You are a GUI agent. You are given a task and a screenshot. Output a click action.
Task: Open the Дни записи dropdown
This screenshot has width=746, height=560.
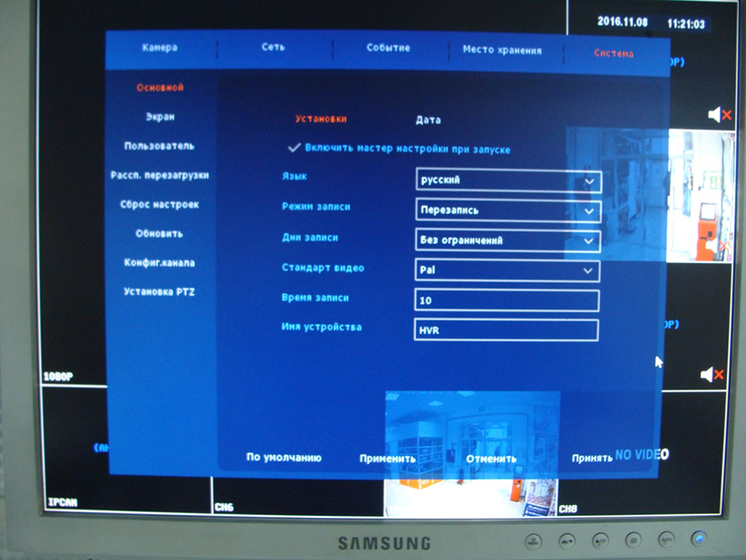coord(508,241)
